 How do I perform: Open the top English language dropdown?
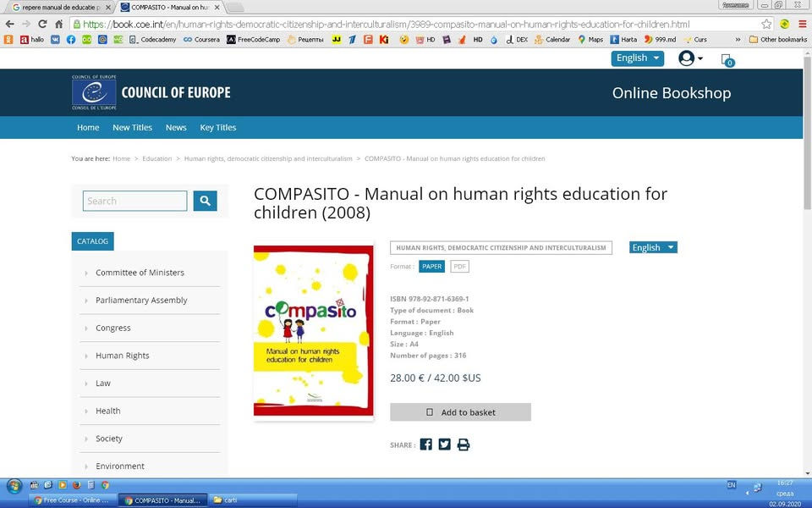[x=637, y=58]
